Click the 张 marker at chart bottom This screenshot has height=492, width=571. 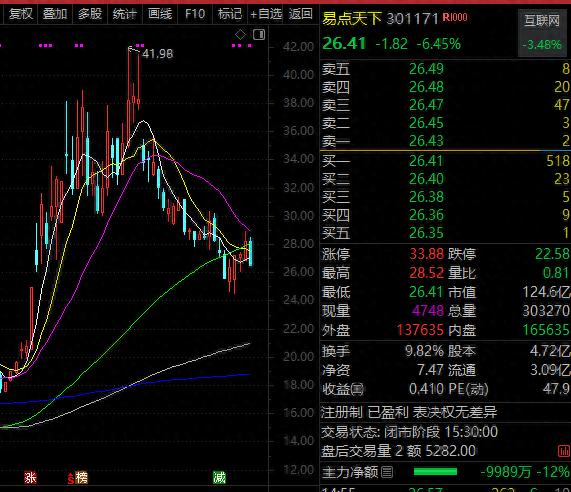(30, 477)
